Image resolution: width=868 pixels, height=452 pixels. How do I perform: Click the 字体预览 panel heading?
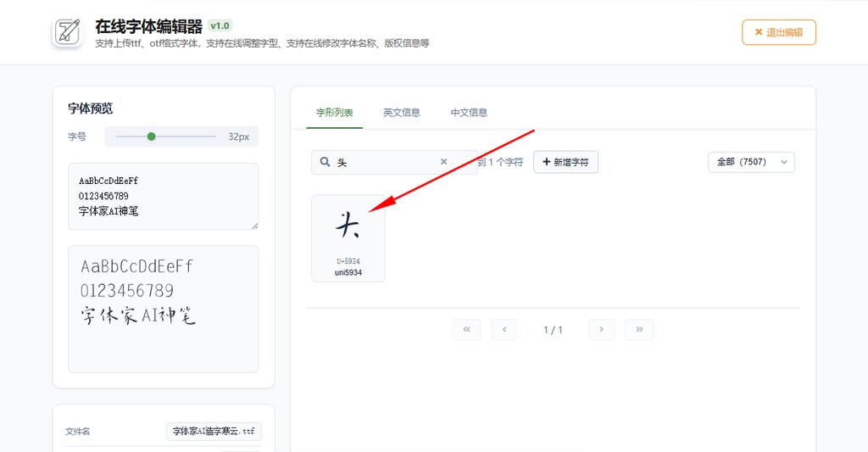[90, 108]
